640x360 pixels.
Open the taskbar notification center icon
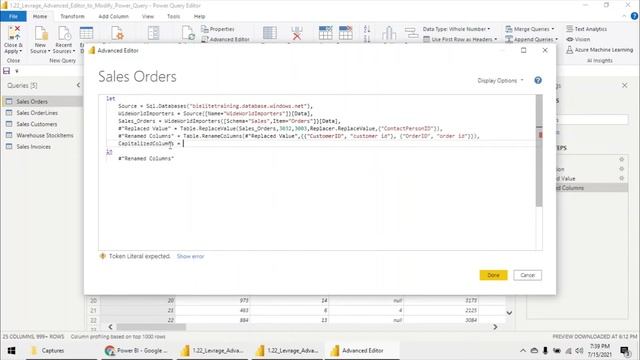pos(624,351)
